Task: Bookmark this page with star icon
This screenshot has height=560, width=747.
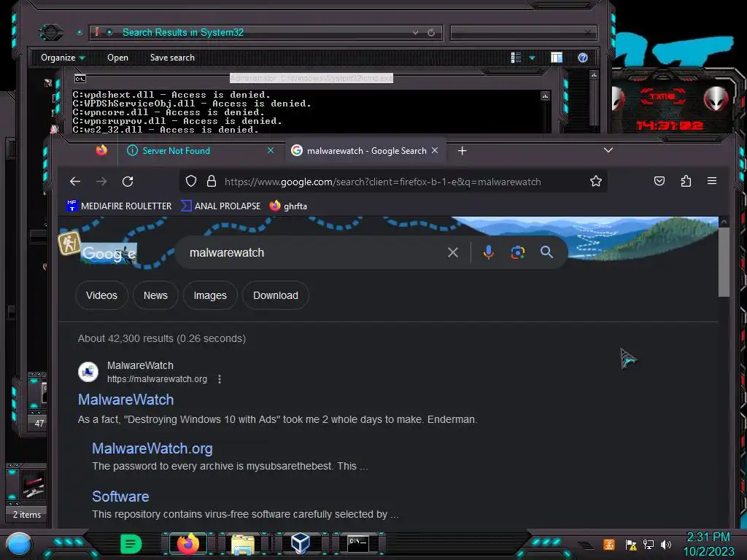Action: 595,181
